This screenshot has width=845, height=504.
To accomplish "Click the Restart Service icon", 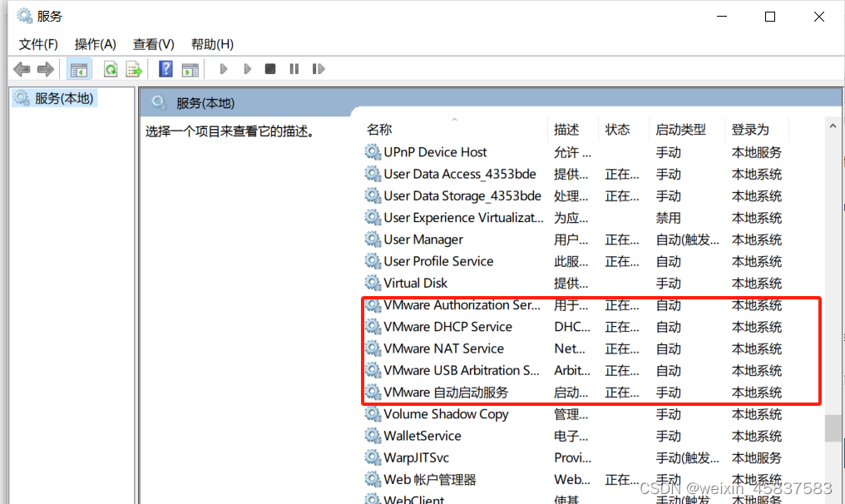I will tap(319, 69).
